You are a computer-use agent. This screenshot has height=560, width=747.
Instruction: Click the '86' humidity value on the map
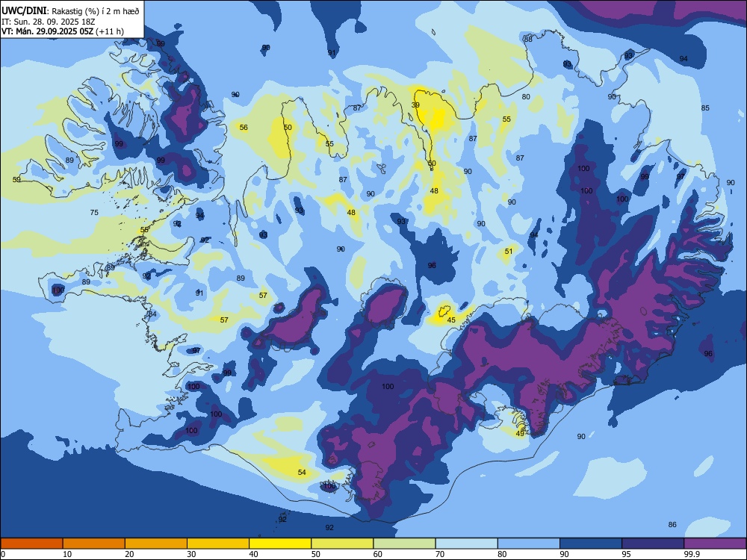coord(672,525)
